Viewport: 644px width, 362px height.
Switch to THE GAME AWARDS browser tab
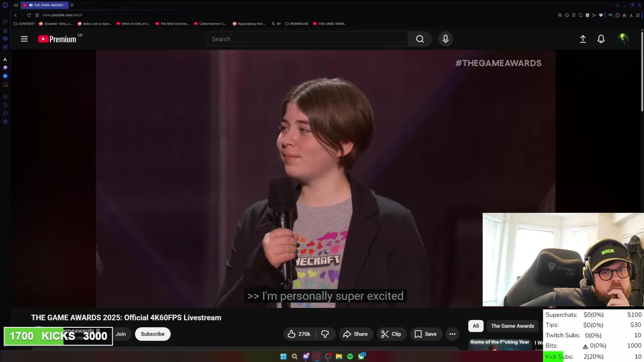pyautogui.click(x=45, y=5)
